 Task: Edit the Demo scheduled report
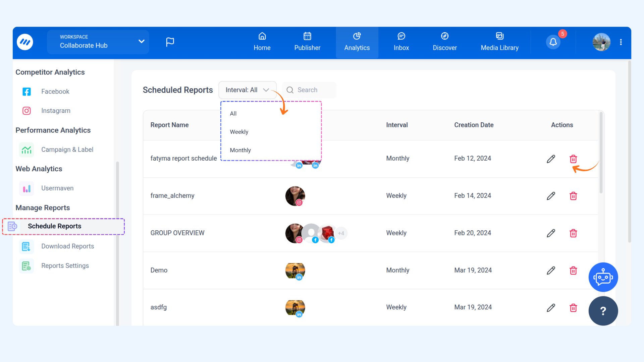point(551,270)
